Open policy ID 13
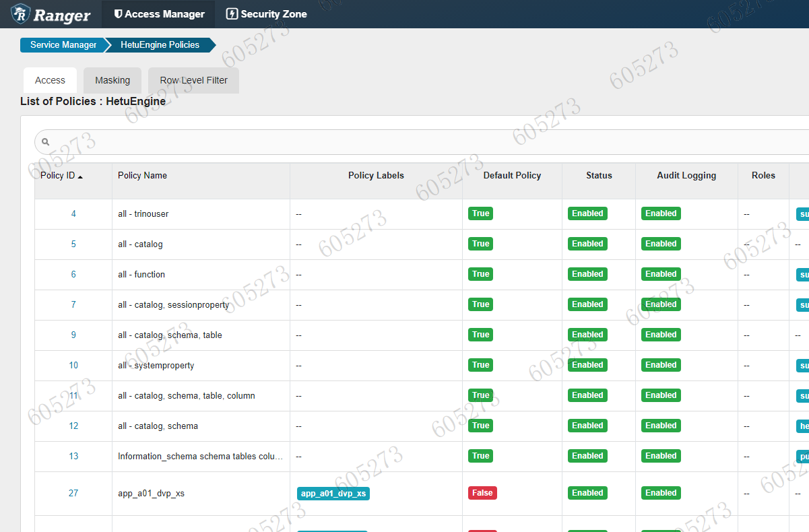Screen dimensions: 809x532 pos(73,457)
